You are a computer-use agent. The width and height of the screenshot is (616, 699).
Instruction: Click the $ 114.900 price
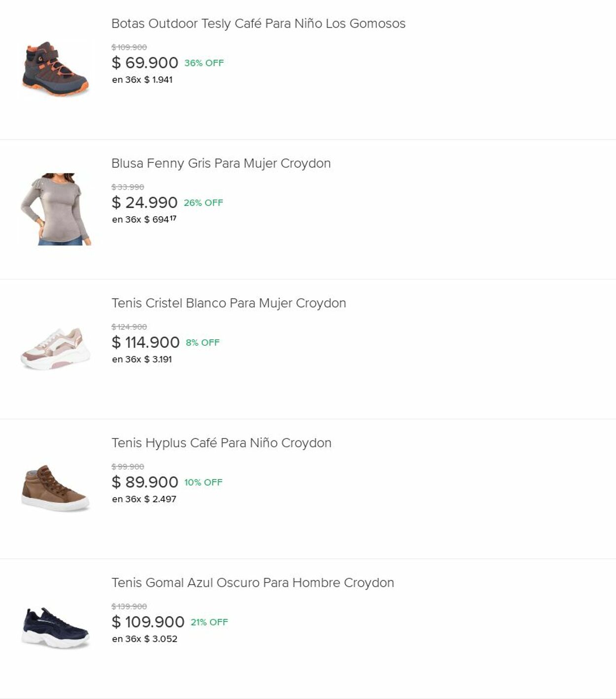tap(145, 342)
